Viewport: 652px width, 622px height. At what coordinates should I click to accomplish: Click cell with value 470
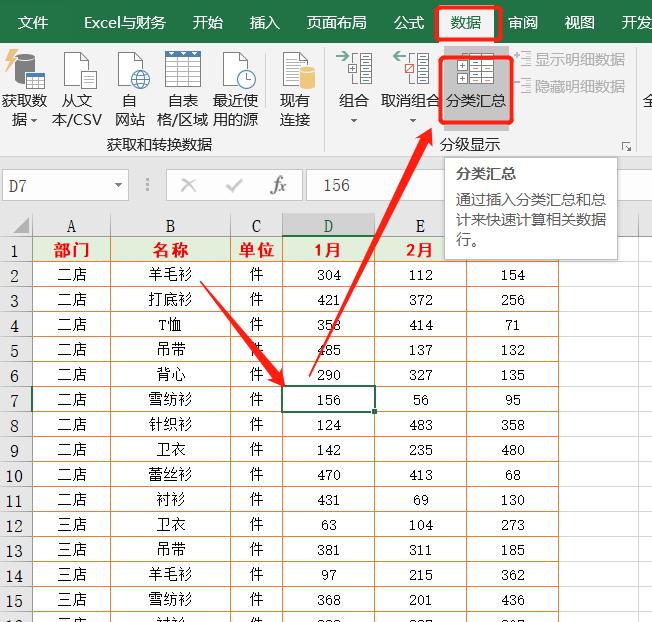[328, 474]
